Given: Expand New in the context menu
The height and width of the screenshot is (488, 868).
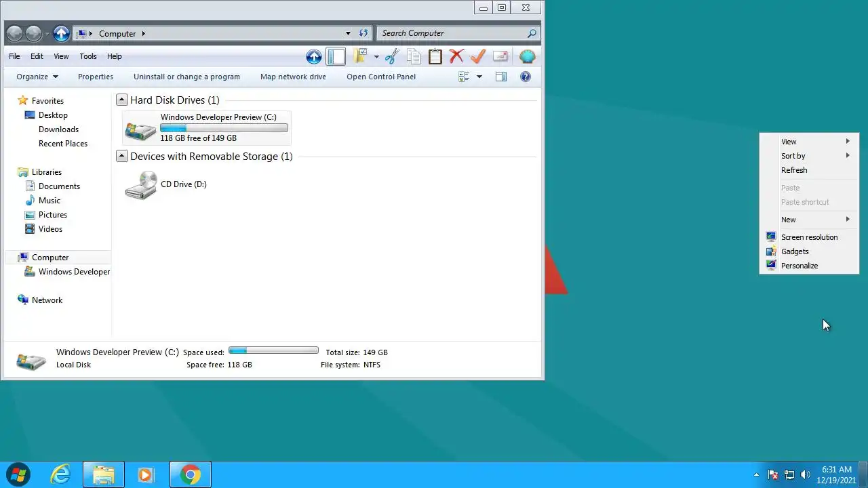Looking at the screenshot, I should [x=809, y=220].
